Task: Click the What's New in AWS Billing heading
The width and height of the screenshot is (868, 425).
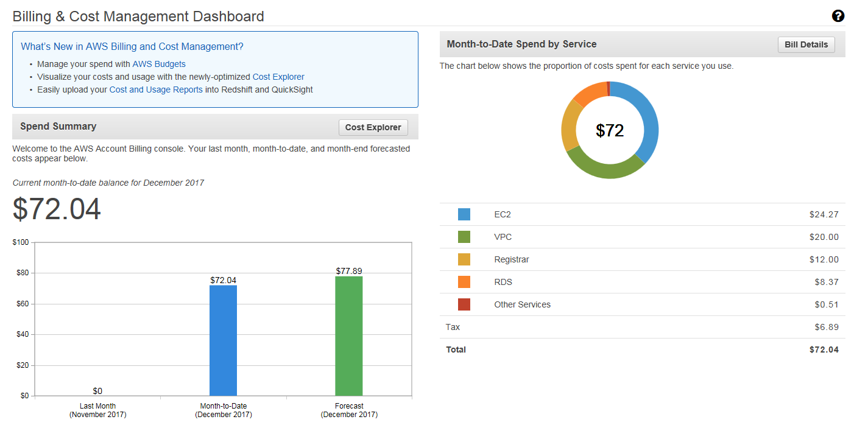Action: [x=132, y=47]
